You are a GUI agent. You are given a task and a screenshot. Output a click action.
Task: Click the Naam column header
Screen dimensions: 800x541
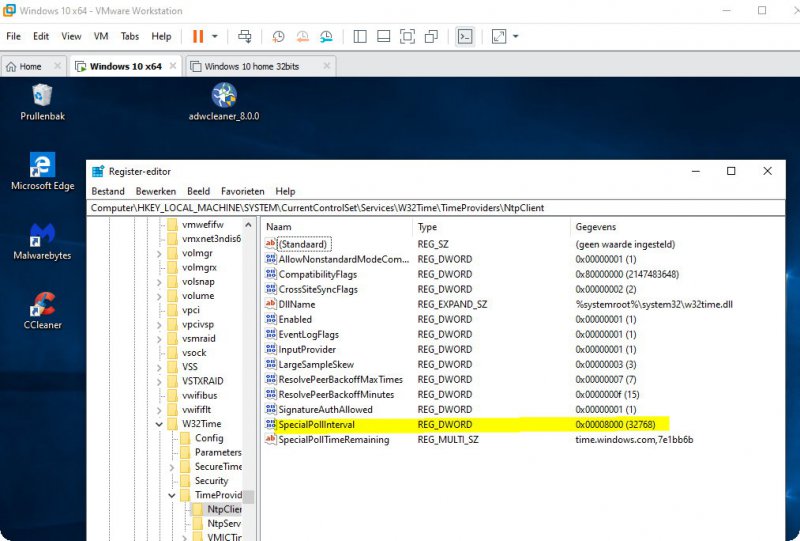point(279,227)
